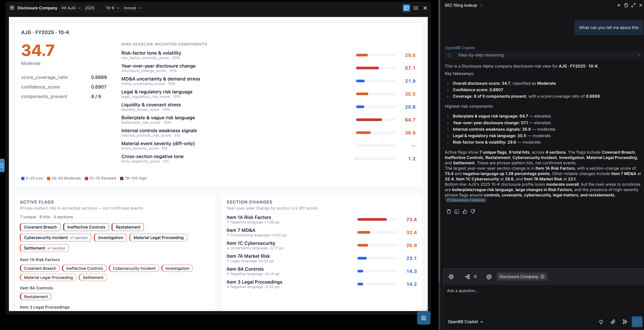
Task: Close the Disclosure Company widget
Action: [425, 8]
